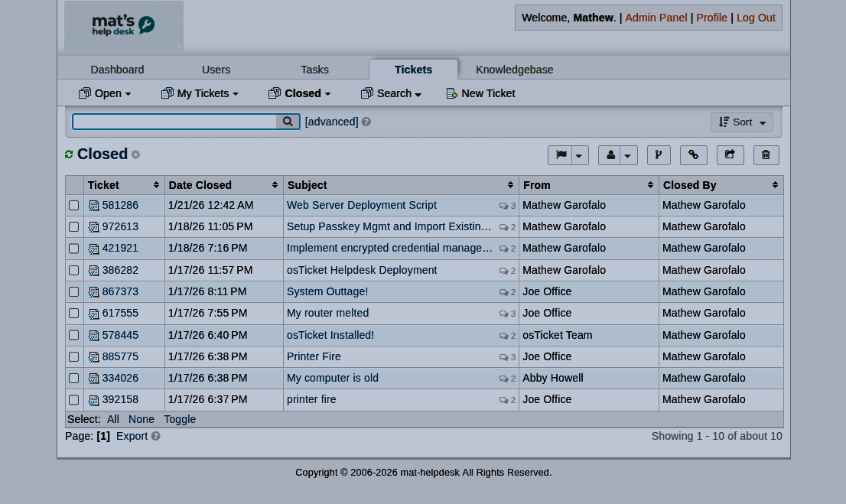The height and width of the screenshot is (504, 846).
Task: Click the flag status icon button
Action: 561,155
